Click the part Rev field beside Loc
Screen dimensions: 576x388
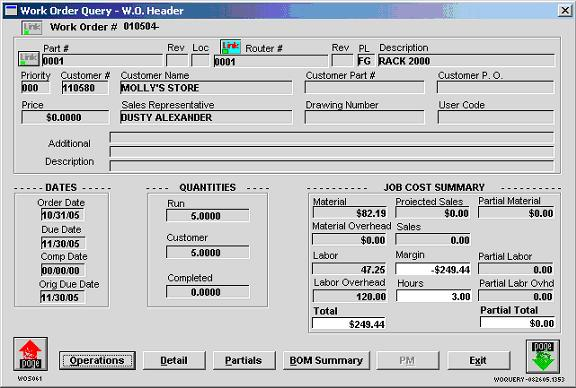pos(177,60)
